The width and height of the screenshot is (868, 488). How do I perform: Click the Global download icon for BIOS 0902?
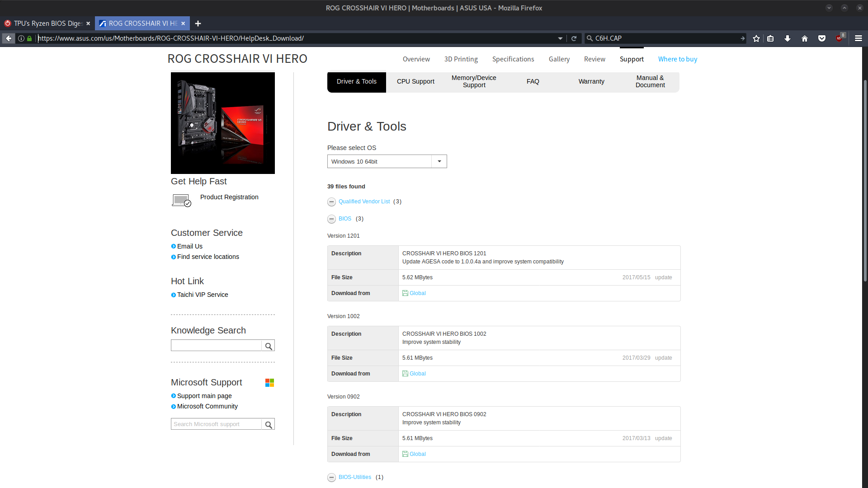(x=406, y=454)
